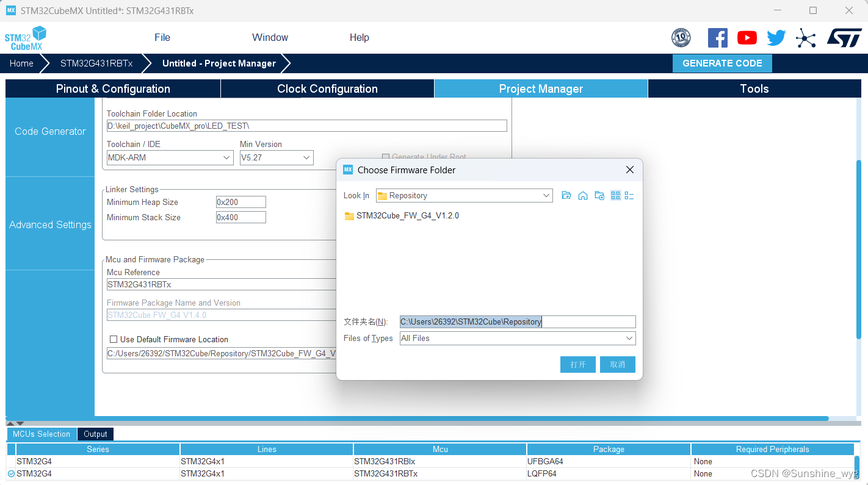Click the Required Peripherals column header
Image resolution: width=868 pixels, height=485 pixels.
(772, 449)
